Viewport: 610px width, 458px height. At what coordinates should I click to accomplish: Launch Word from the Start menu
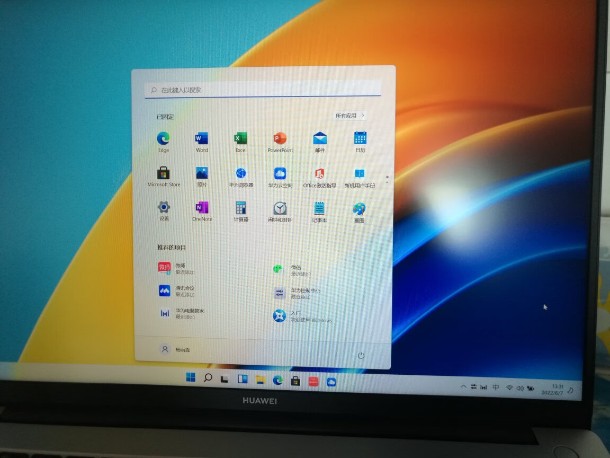(201, 138)
